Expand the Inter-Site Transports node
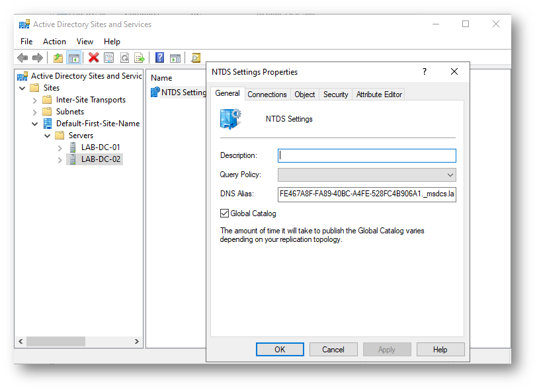 34,100
